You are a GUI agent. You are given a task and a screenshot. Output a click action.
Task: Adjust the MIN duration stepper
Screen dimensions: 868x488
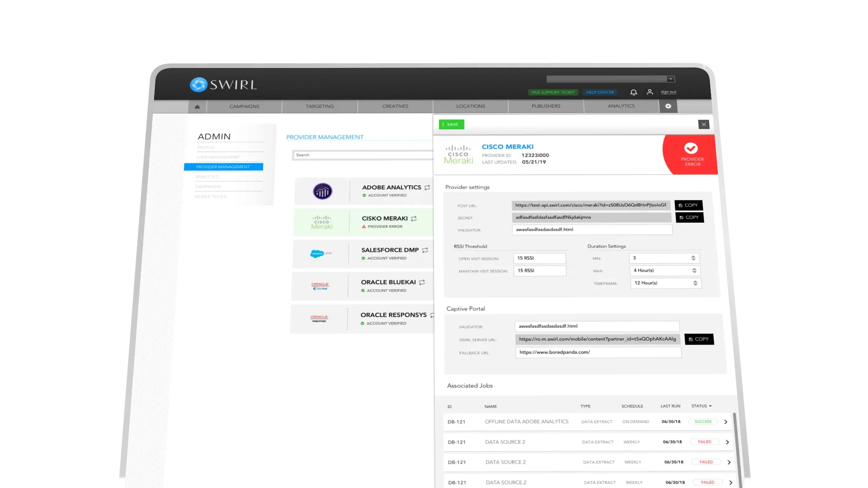693,258
